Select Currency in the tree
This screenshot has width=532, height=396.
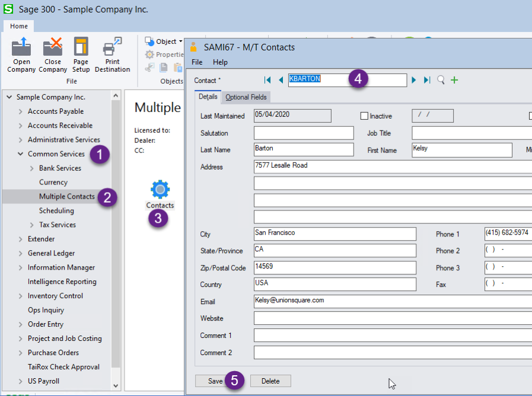[53, 182]
